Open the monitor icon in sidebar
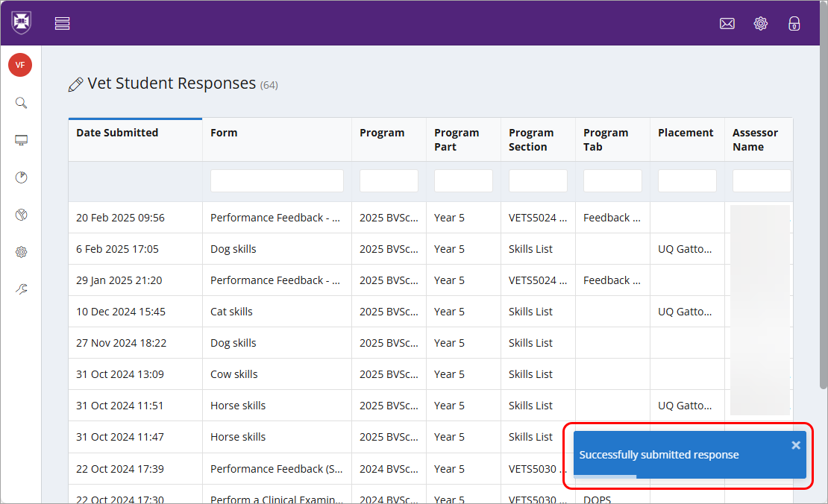828x504 pixels. click(x=21, y=140)
